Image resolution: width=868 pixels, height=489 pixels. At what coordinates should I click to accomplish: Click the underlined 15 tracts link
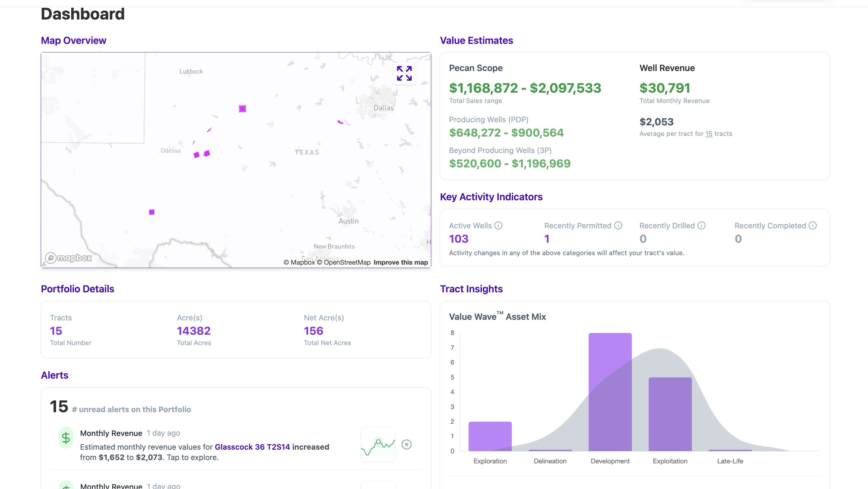[x=709, y=134]
